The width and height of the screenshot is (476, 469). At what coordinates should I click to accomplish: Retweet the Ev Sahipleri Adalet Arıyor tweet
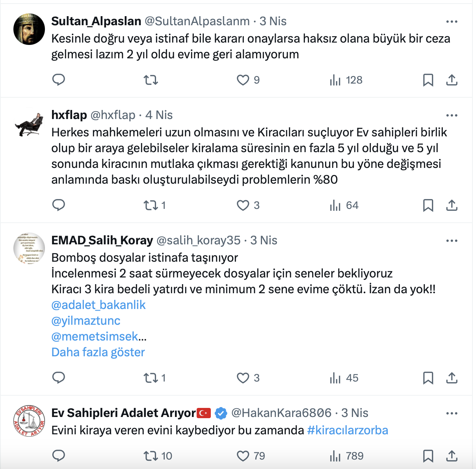(151, 456)
